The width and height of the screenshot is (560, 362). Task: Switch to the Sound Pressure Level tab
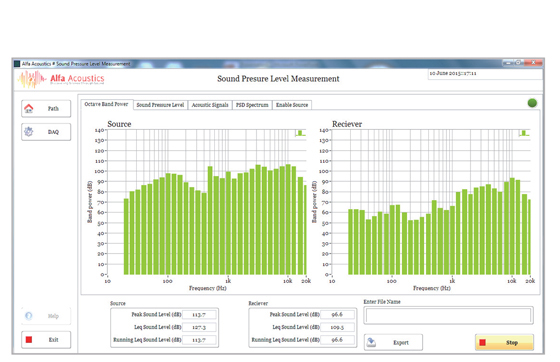click(160, 105)
